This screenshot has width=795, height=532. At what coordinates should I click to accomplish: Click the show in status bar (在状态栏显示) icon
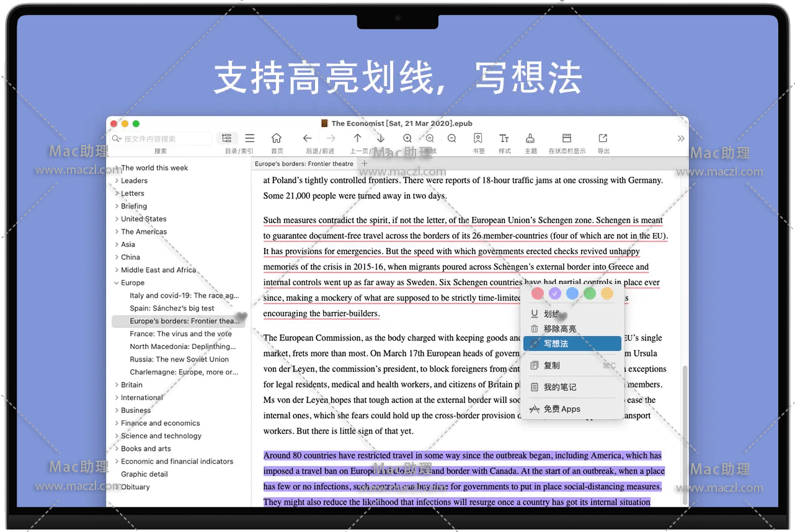click(x=566, y=138)
